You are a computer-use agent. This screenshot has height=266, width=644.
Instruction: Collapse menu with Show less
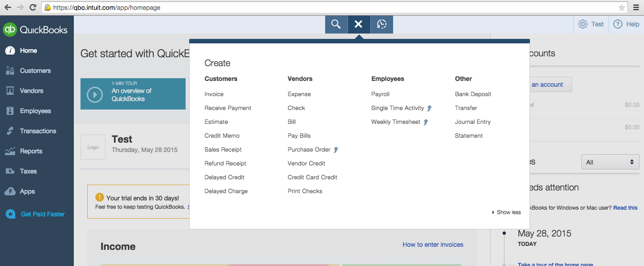click(508, 212)
